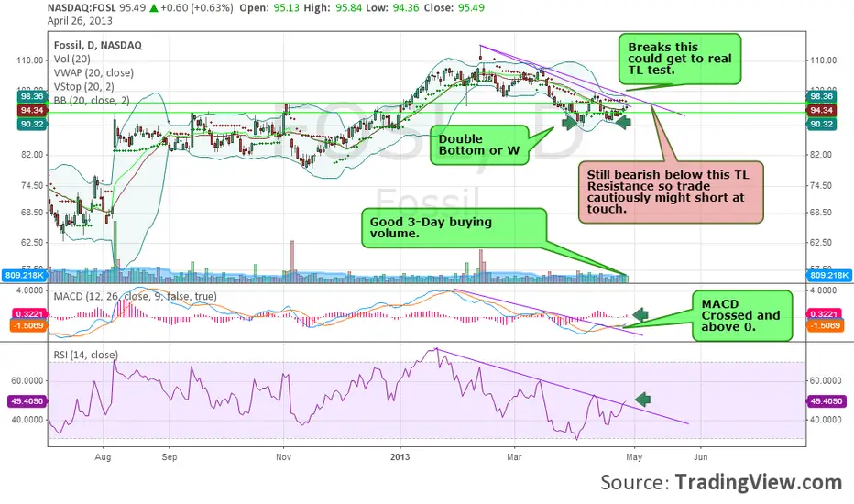Image resolution: width=854 pixels, height=504 pixels.
Task: Click the 0.3221 MACD label on right scale
Action: (x=824, y=313)
